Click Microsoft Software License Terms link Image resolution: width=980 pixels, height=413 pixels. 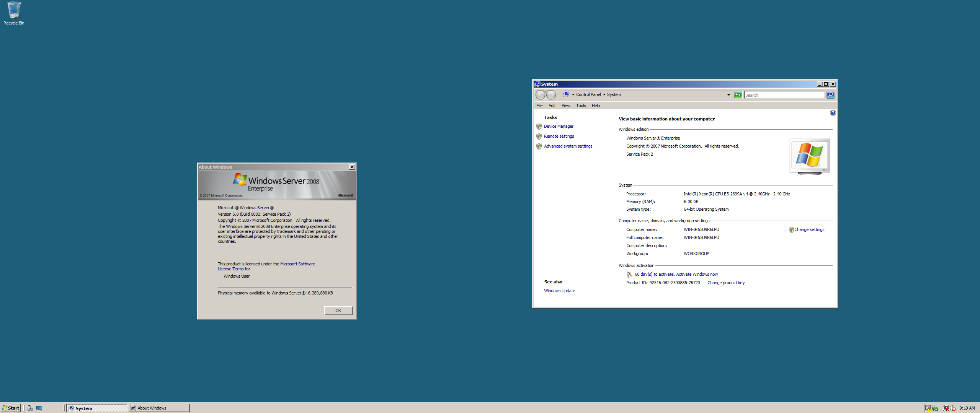297,264
